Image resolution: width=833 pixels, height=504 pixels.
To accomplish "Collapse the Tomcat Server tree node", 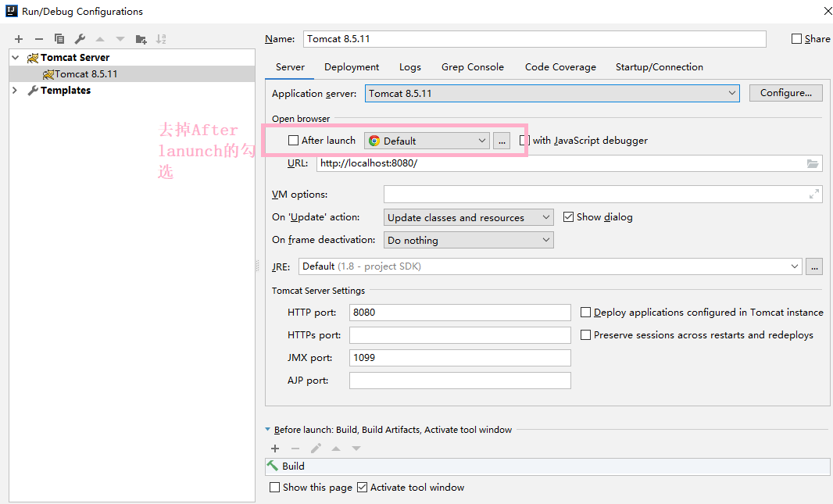I will point(16,57).
